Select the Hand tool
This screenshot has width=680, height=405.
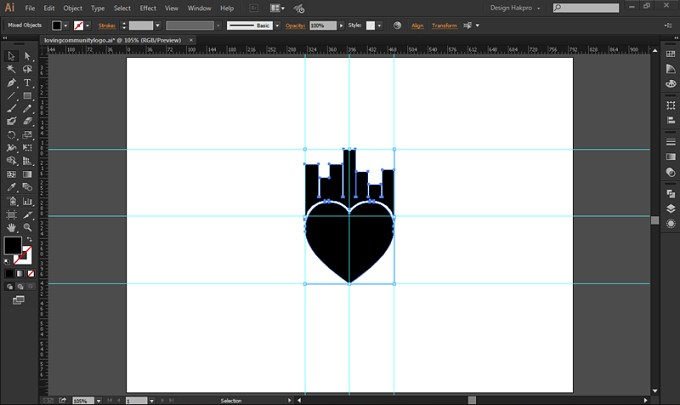click(11, 227)
